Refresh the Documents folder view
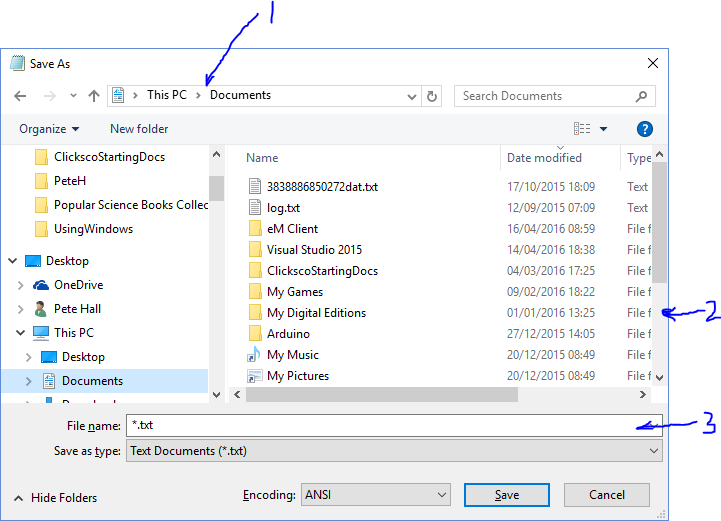 click(x=432, y=96)
